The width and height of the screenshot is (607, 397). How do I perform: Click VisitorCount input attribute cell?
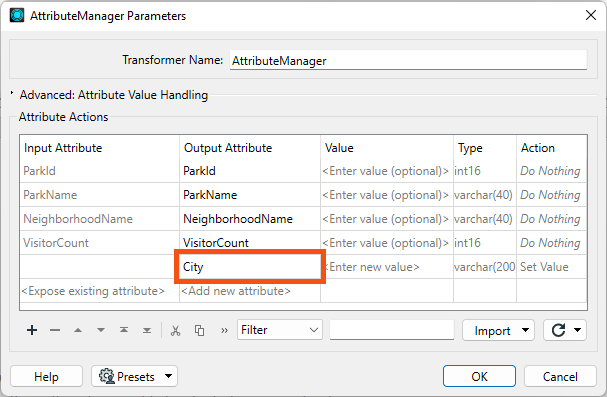pos(99,243)
